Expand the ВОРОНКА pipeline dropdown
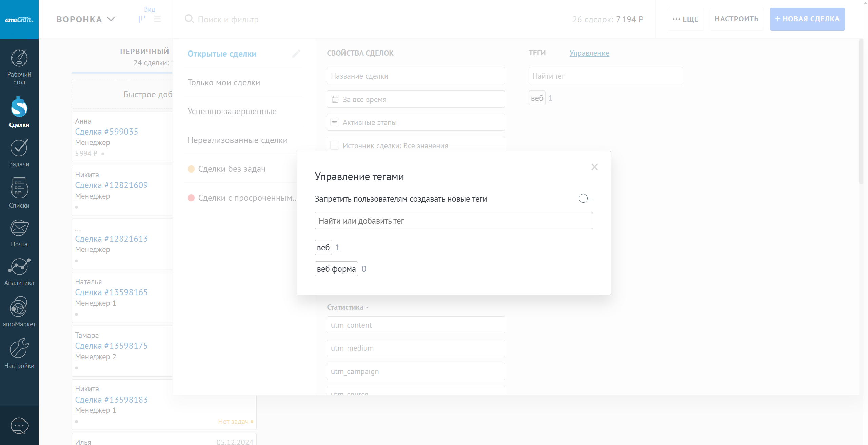Screen dimensions: 868x445 pyautogui.click(x=86, y=19)
